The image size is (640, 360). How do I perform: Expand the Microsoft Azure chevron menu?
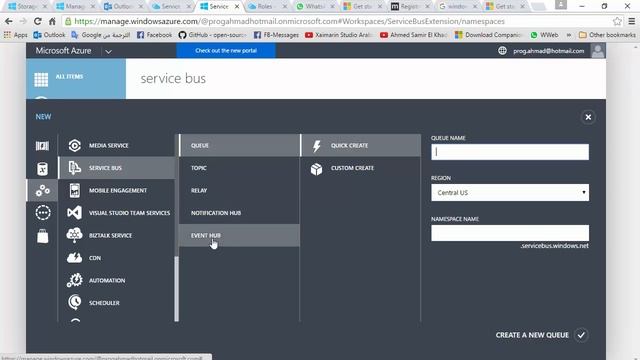(109, 51)
